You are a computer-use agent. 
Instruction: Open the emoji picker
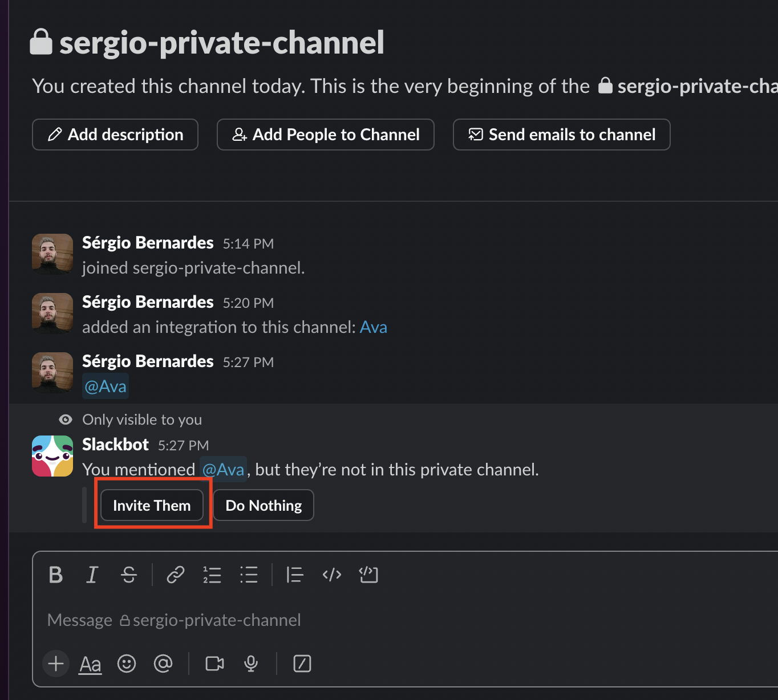point(127,664)
